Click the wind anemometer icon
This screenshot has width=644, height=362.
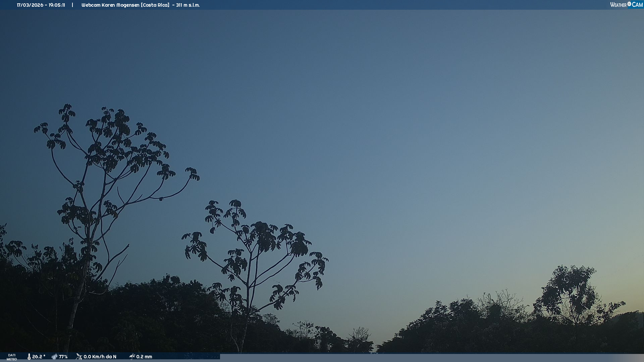click(x=79, y=357)
